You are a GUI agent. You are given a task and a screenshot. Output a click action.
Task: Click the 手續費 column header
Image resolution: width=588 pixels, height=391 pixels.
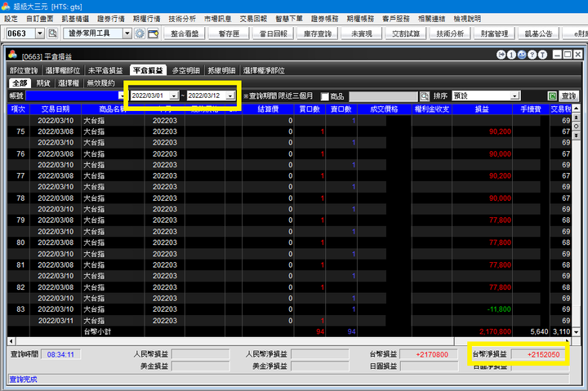[531, 109]
